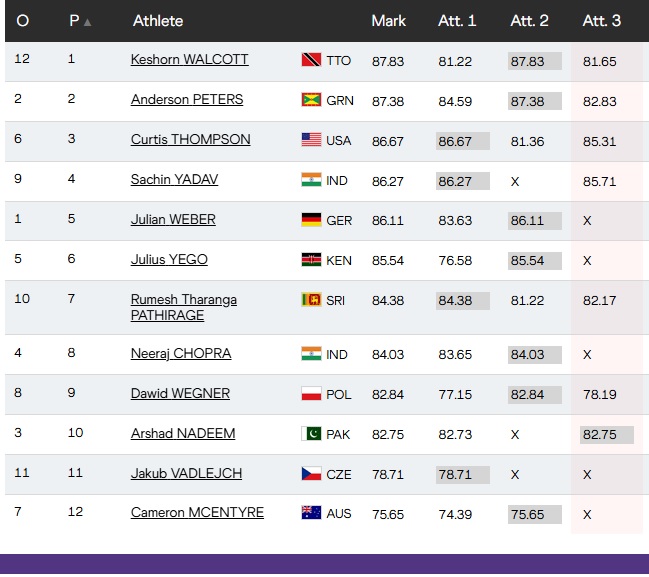Click the Sri Lanka flag icon
This screenshot has width=649, height=577.
[x=311, y=300]
